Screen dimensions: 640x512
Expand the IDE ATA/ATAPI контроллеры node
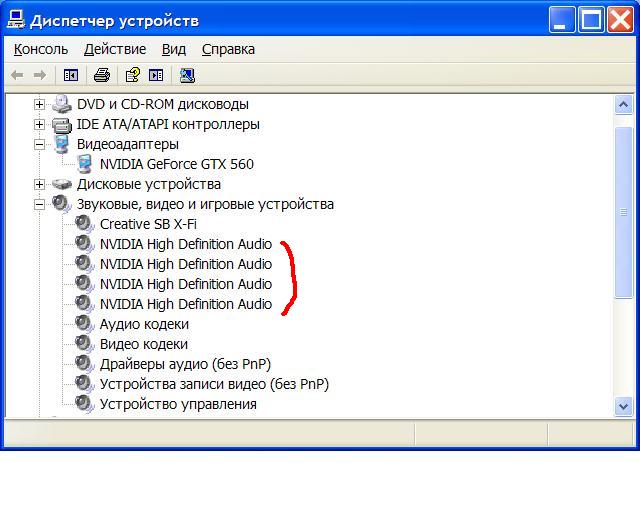point(39,125)
